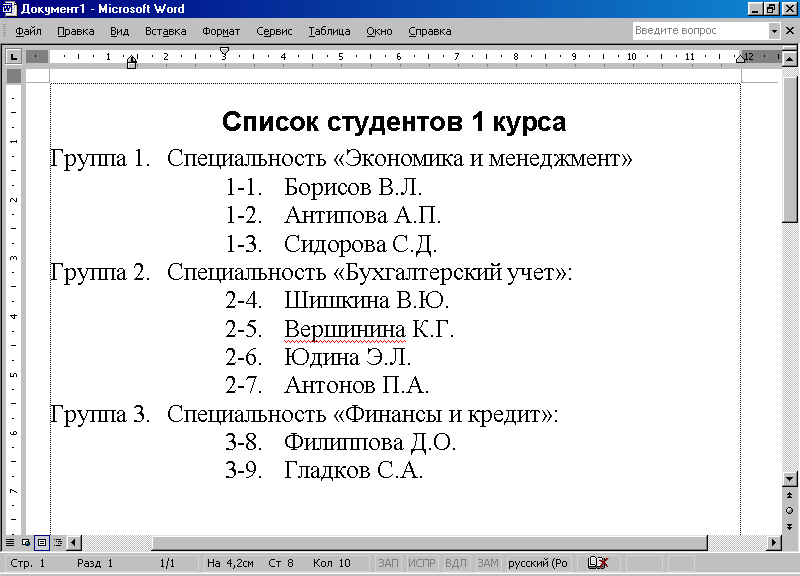Screen dimensions: 800x576
Task: Open the Справка menu
Action: [430, 31]
